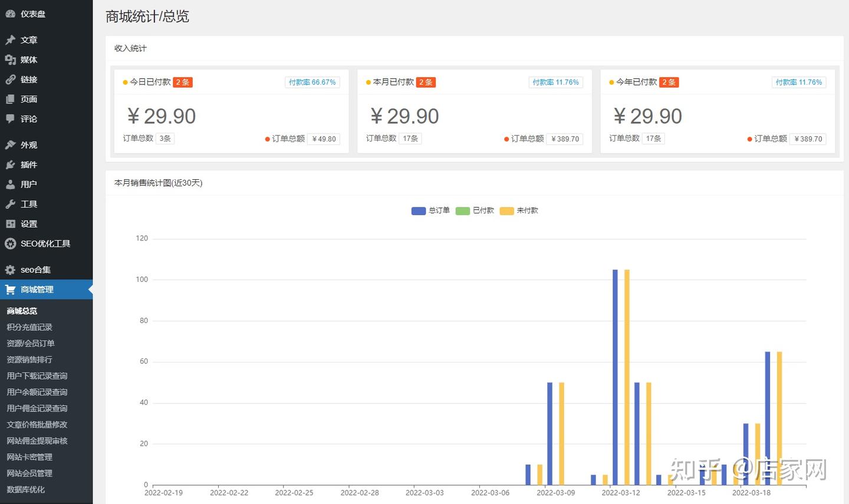
Task: Toggle the 未付款 series in chart legend
Action: click(x=519, y=210)
